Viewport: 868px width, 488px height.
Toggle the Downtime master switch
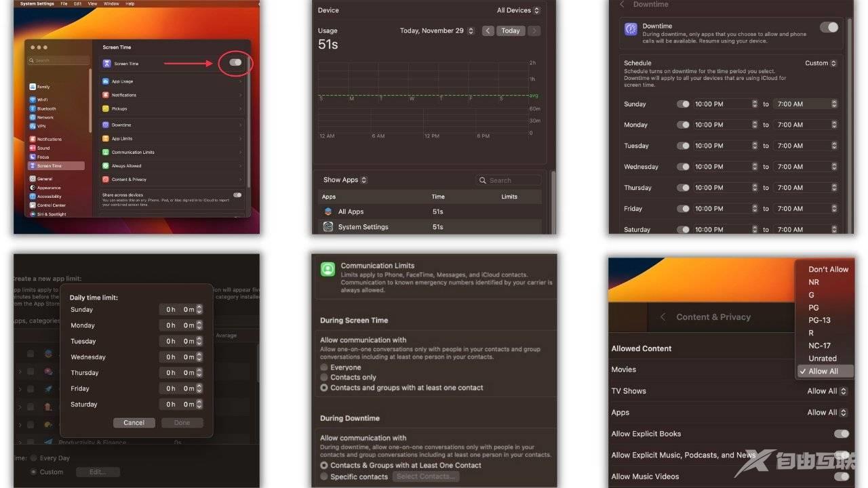coord(829,28)
